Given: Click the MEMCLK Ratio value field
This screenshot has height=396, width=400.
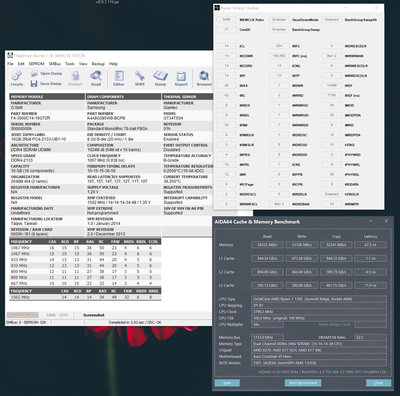Looking at the screenshot, I should click(x=227, y=20).
